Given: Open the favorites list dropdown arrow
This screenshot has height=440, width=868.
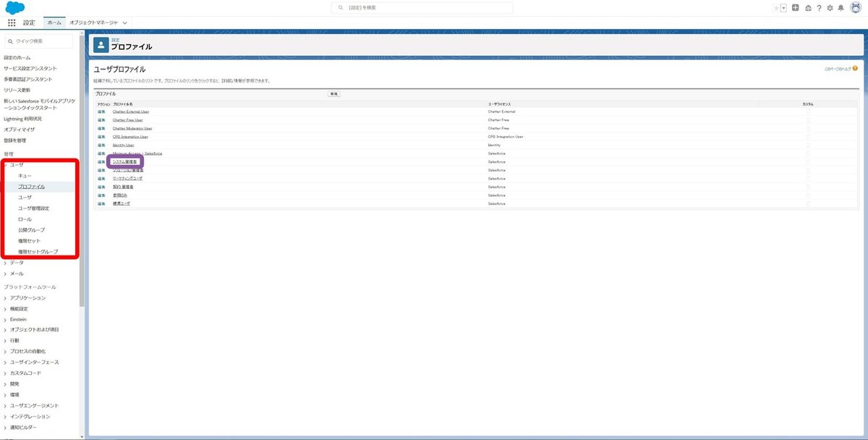Looking at the screenshot, I should [783, 8].
